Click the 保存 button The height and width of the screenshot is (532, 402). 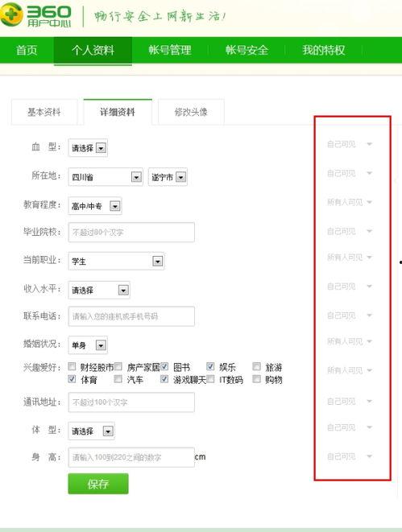[98, 484]
